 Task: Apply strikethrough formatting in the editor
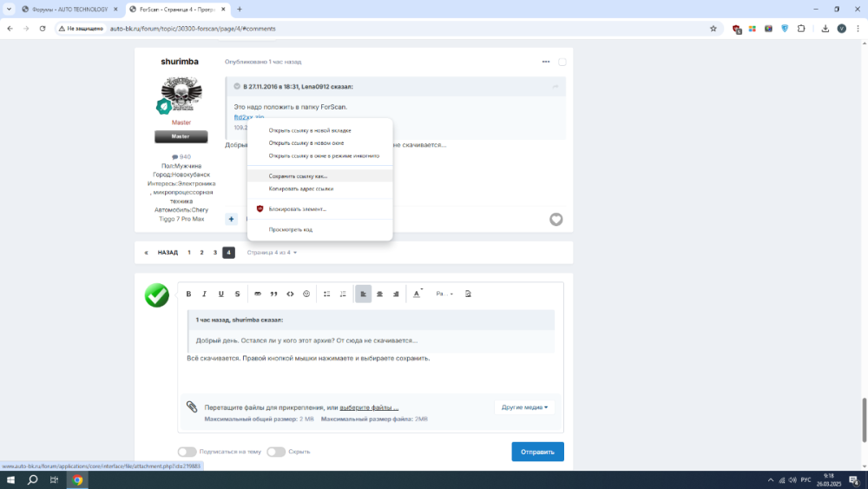[238, 294]
